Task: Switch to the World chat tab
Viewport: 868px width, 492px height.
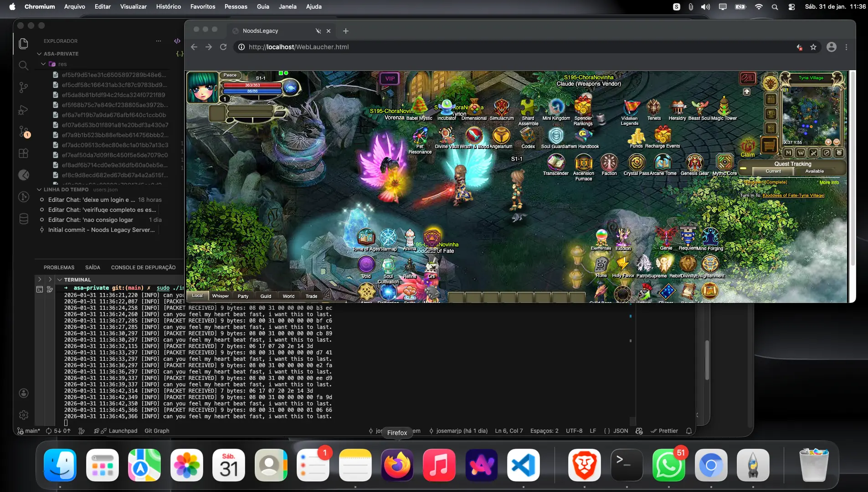Action: tap(288, 296)
